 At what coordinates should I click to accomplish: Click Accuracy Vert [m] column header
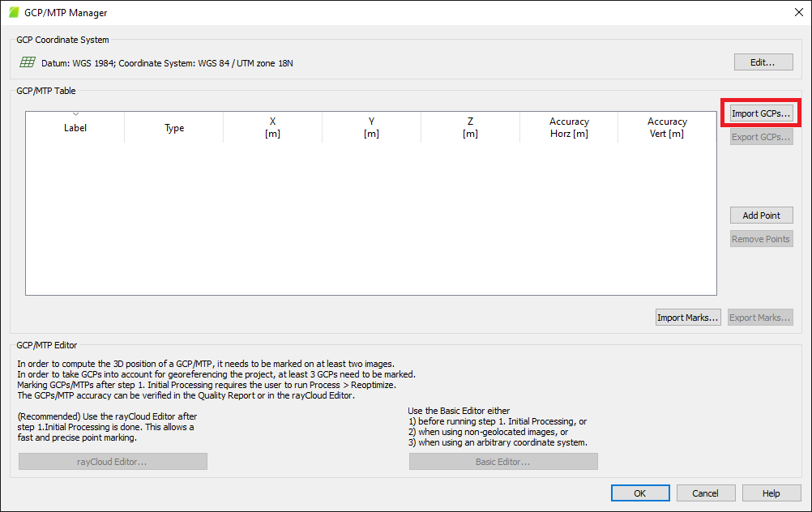667,128
